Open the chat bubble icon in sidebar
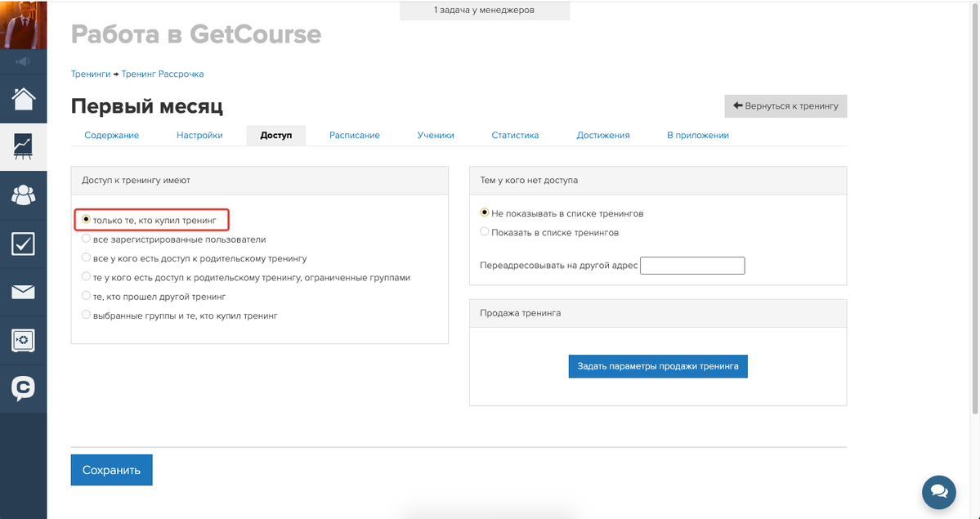This screenshot has height=519, width=980. click(23, 388)
